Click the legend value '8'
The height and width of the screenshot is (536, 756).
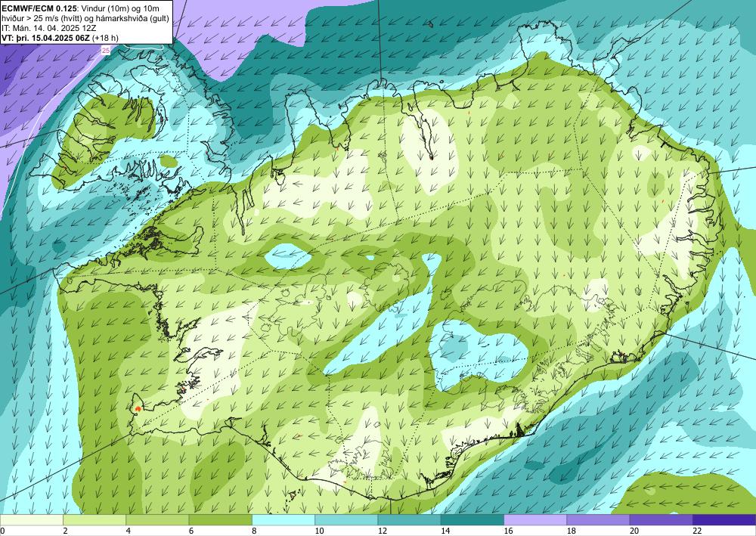pyautogui.click(x=254, y=531)
